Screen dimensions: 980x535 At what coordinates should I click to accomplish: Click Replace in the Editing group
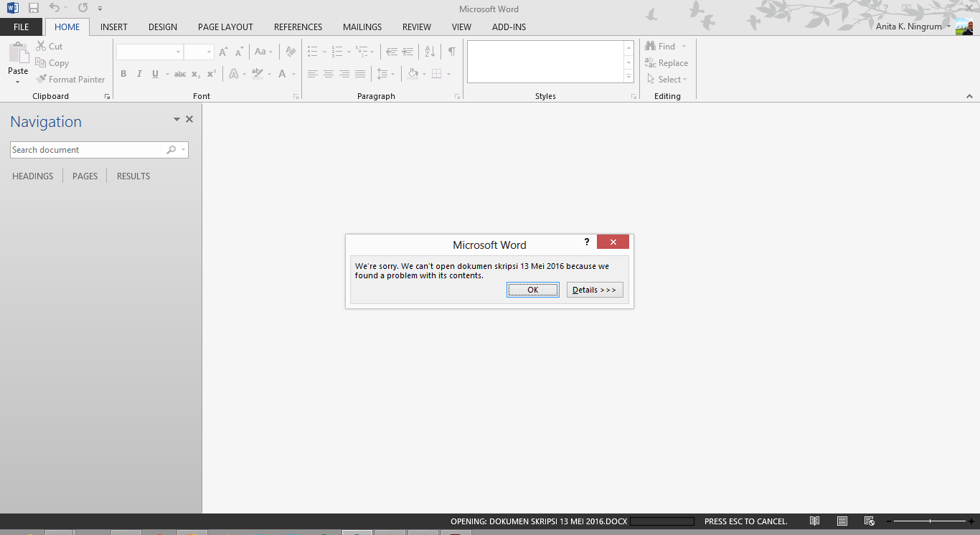[x=666, y=63]
